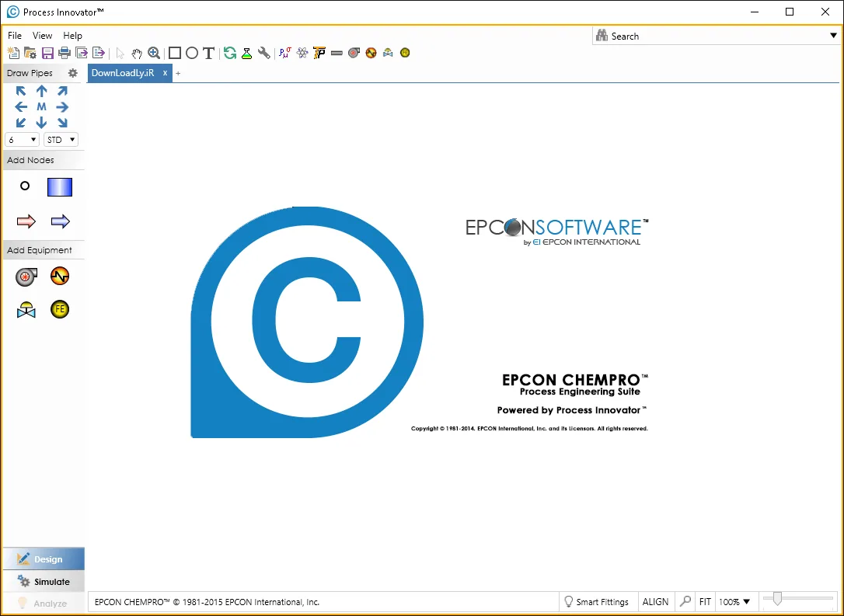844x616 pixels.
Task: Switch to Simulate mode
Action: pos(44,582)
